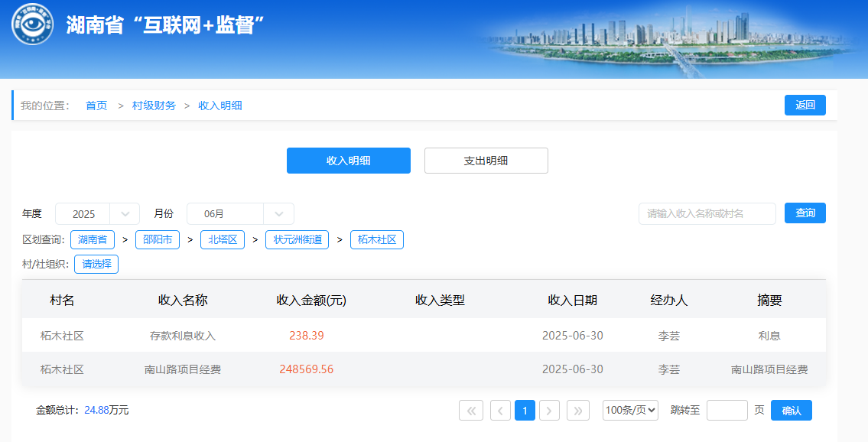Select page 1 in pagination
This screenshot has width=868, height=442.
(x=525, y=411)
